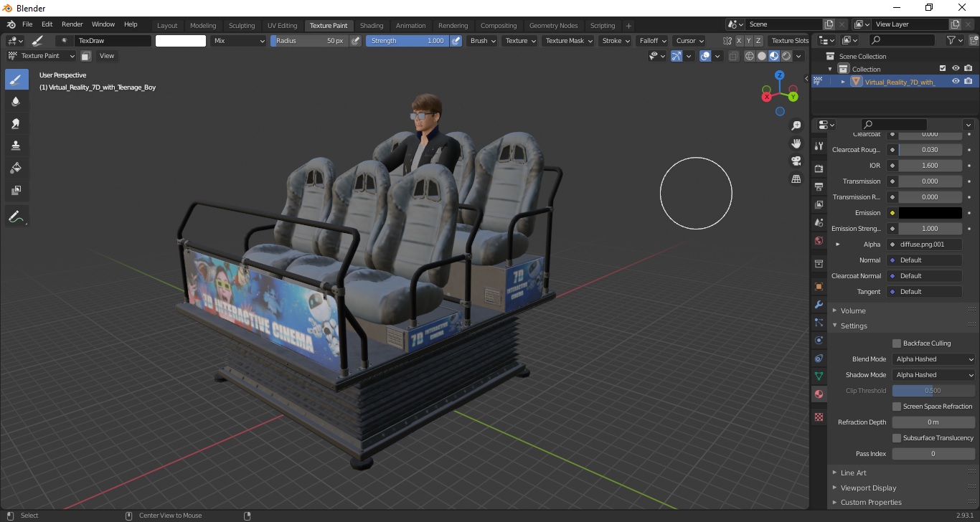Image resolution: width=980 pixels, height=522 pixels.
Task: Click the Z axis gizmo ball
Action: [x=780, y=75]
